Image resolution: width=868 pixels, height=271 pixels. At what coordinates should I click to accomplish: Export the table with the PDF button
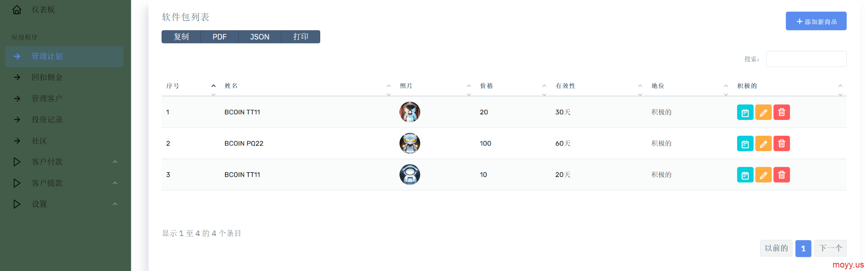pos(220,37)
